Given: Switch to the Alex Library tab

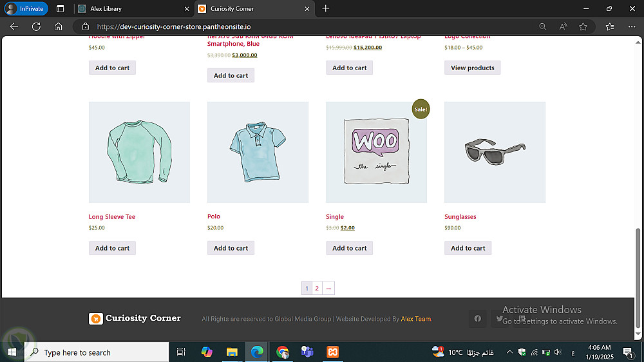Looking at the screenshot, I should [133, 8].
